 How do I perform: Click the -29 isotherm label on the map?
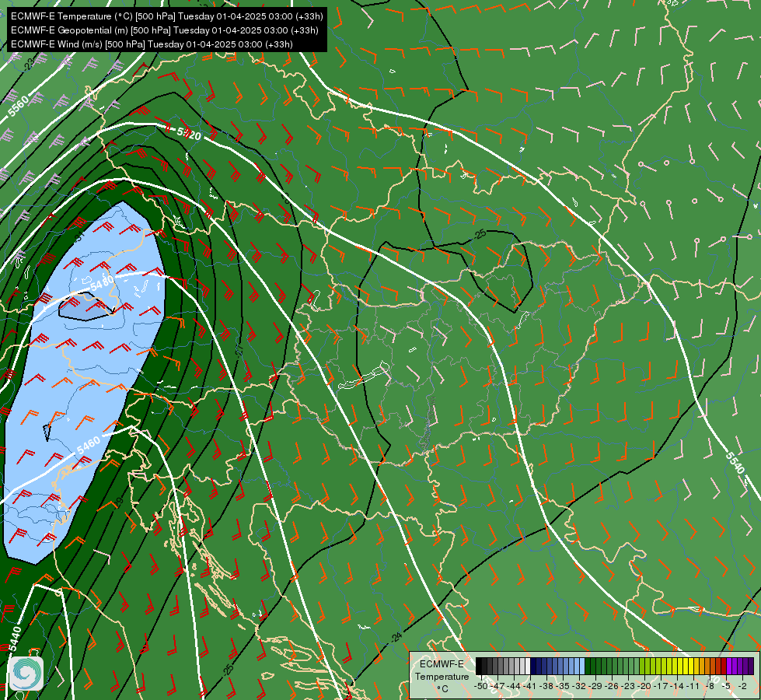[118, 502]
